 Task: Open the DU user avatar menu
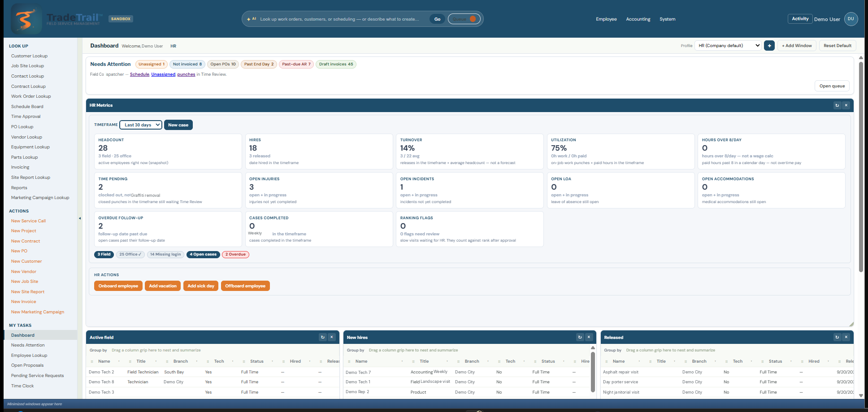point(851,19)
